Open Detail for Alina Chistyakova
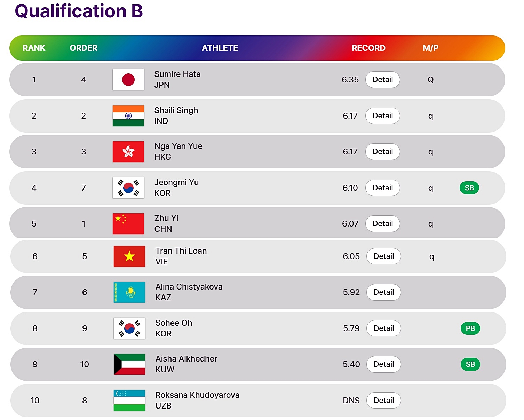This screenshot has width=524, height=420. 384,292
